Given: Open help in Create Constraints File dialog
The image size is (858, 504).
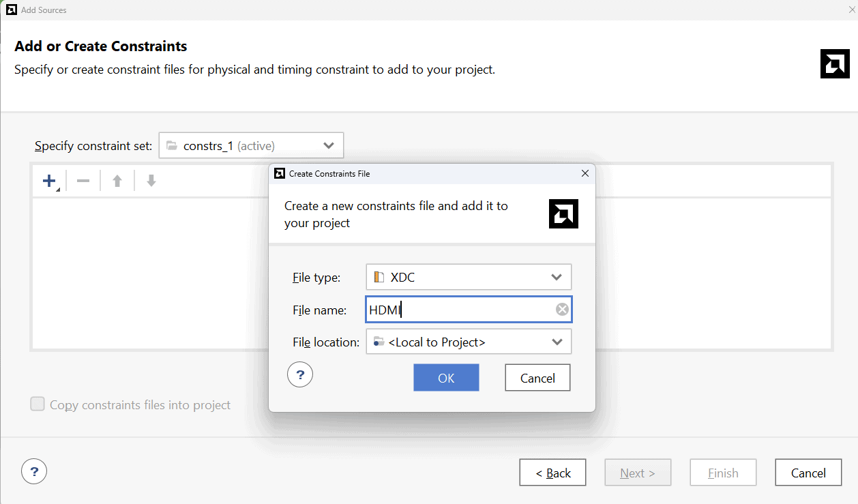Looking at the screenshot, I should coord(299,374).
